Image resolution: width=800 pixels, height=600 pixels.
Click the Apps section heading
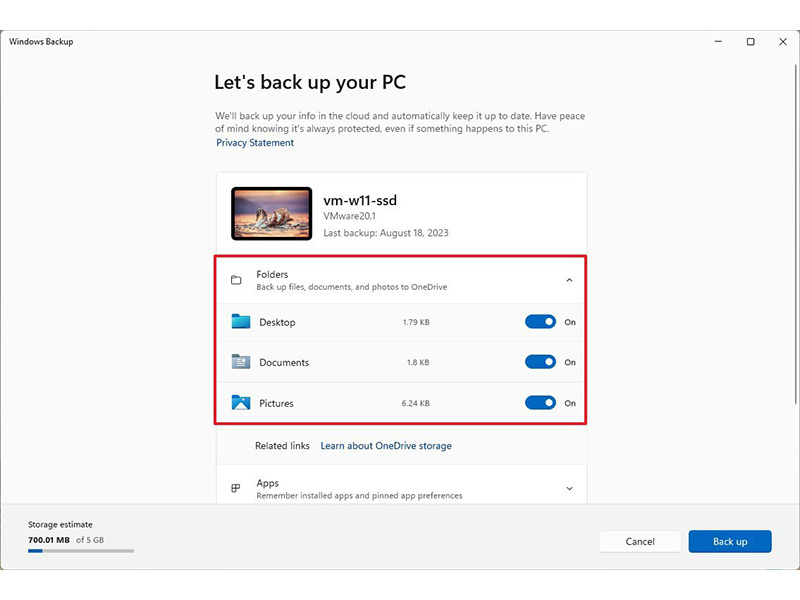point(267,483)
